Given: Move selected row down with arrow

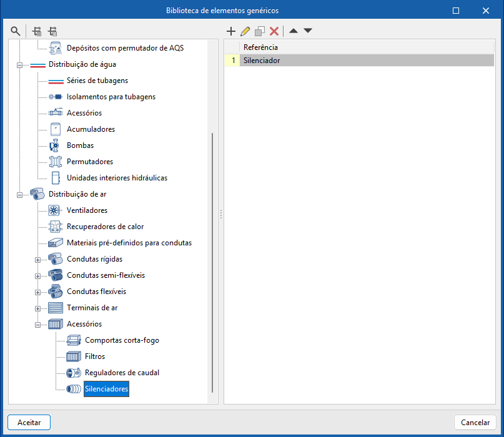Looking at the screenshot, I should [308, 31].
